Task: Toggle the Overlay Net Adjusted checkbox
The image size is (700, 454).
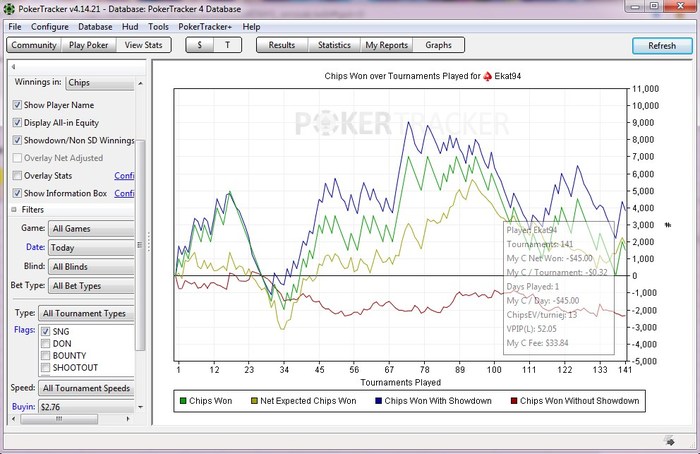Action: coord(17,158)
